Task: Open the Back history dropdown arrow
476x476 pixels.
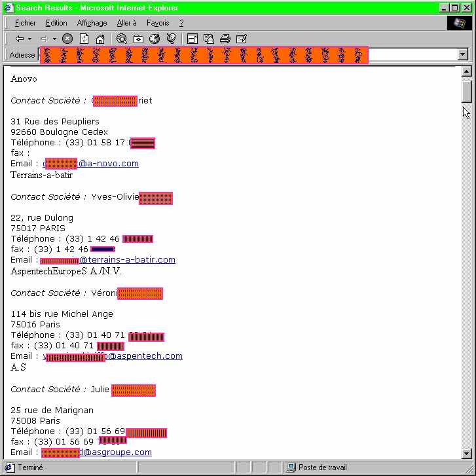Action: click(29, 39)
